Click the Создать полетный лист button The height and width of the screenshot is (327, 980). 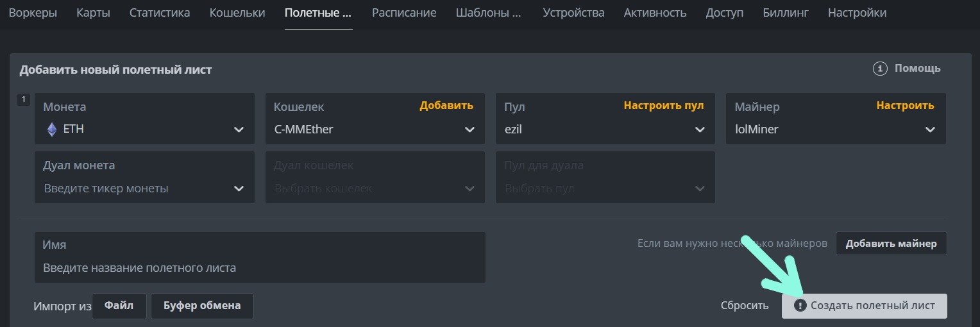coord(865,306)
